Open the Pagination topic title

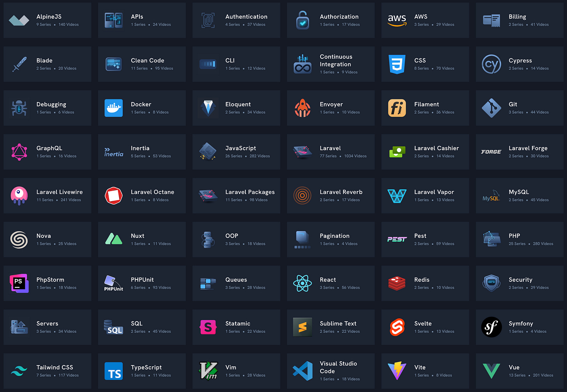[x=335, y=236]
